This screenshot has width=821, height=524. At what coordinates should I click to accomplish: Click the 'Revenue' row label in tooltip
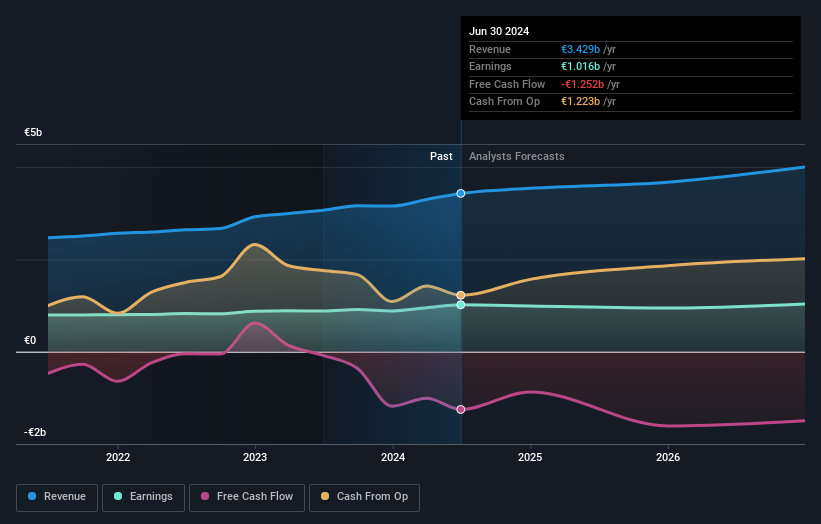tap(490, 49)
